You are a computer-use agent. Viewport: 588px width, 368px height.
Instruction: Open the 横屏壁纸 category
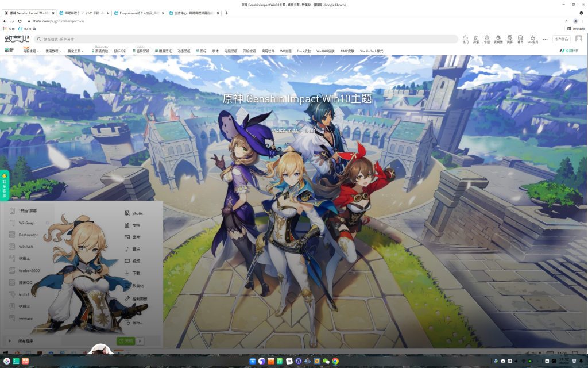point(164,51)
